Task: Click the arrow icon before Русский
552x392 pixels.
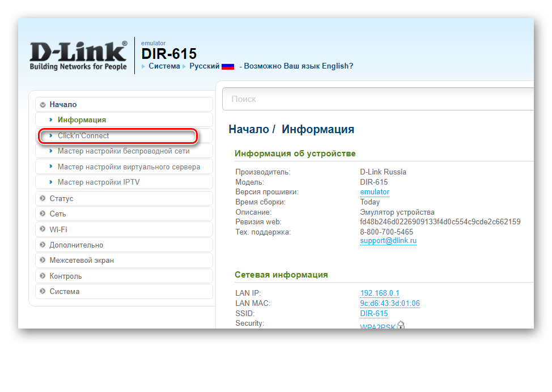Action: click(184, 66)
